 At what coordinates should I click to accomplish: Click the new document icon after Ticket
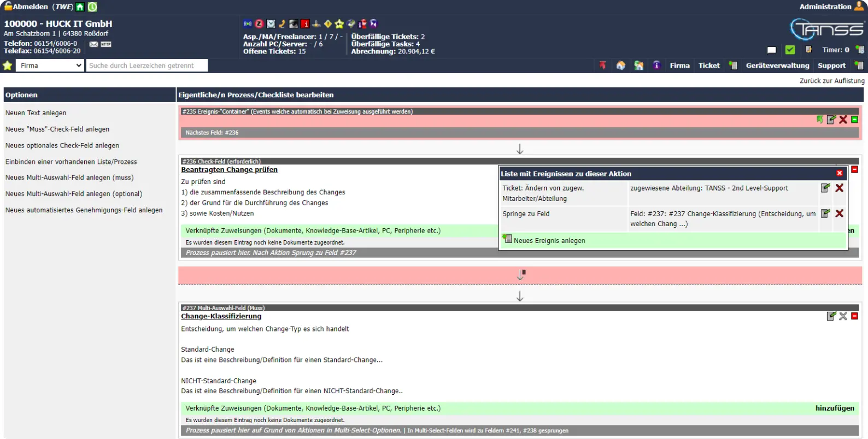coord(733,66)
